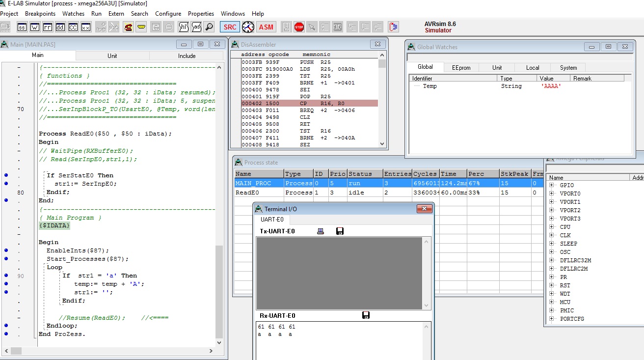
Task: Click the yellow serial connector toolbar icon
Action: pyautogui.click(x=141, y=27)
